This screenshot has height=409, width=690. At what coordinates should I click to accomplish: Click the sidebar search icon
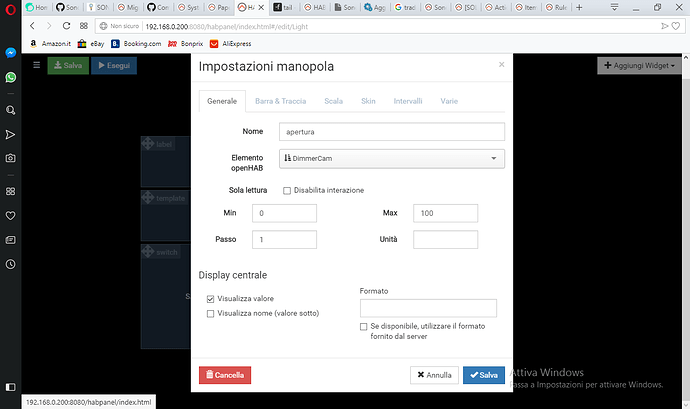pos(11,110)
